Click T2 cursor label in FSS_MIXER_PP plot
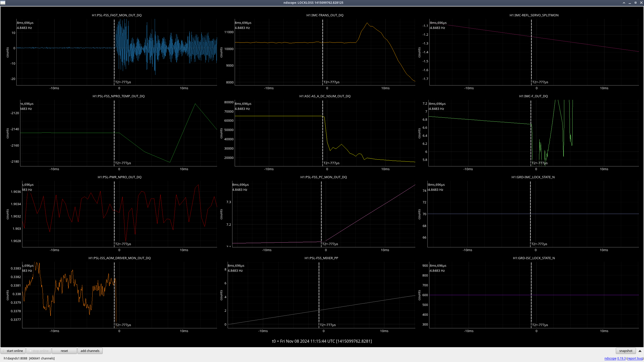 click(x=328, y=325)
